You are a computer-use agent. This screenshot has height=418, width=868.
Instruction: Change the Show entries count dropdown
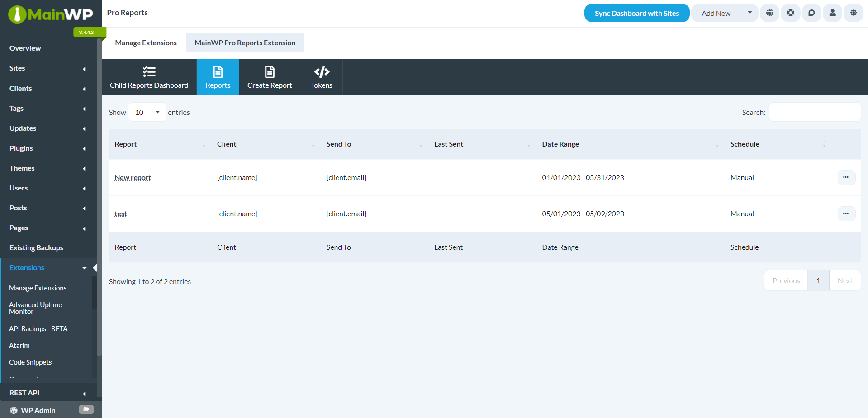[x=147, y=112]
